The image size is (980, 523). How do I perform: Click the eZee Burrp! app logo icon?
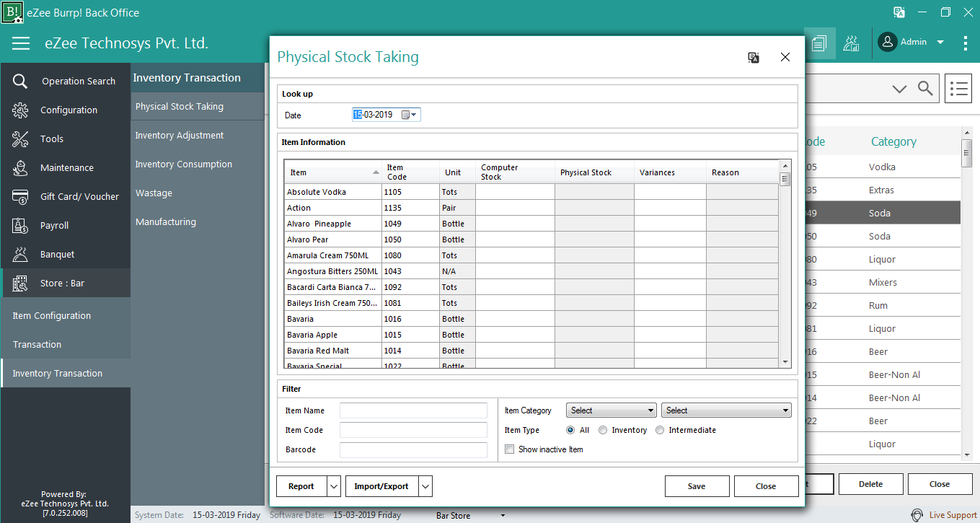click(13, 12)
